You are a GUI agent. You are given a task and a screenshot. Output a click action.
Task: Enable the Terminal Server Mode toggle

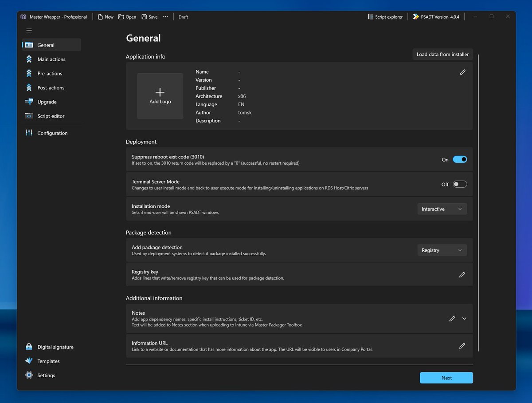[460, 184]
